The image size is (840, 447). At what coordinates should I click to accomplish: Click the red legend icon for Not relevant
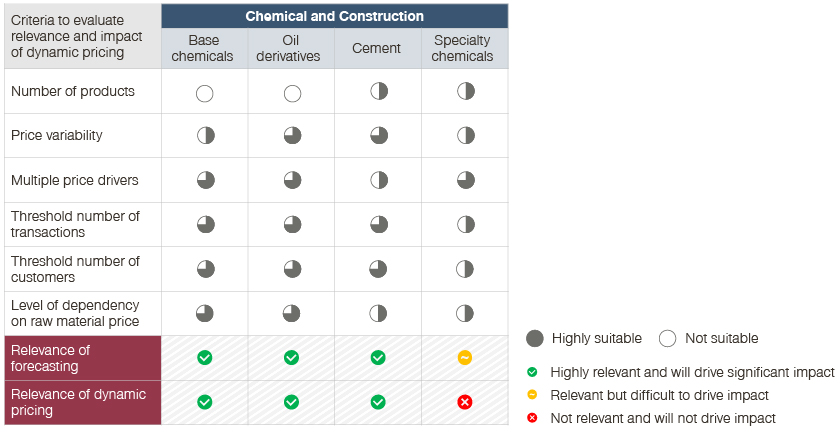(x=533, y=418)
